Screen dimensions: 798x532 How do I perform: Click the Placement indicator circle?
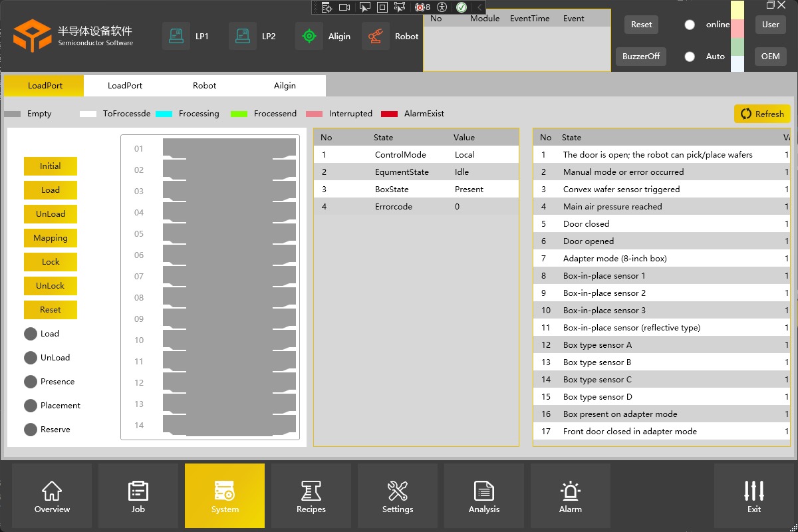click(31, 406)
